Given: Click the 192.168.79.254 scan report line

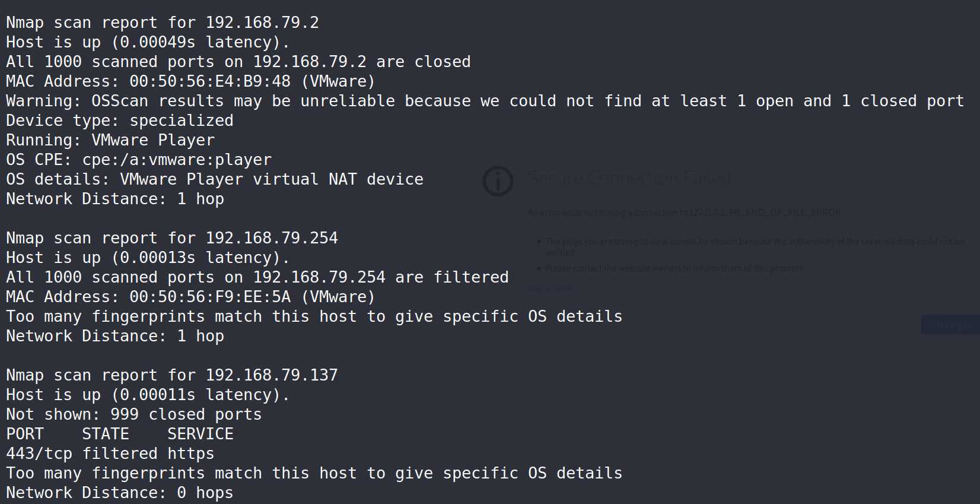Looking at the screenshot, I should (172, 238).
